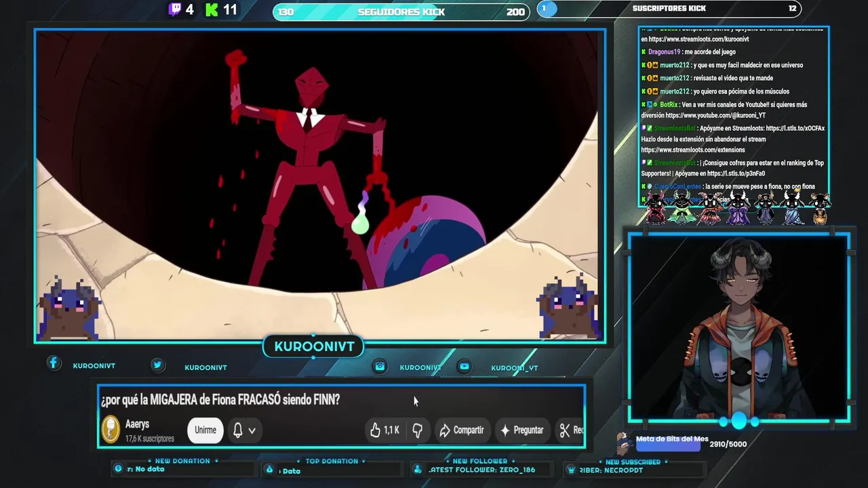Click the VTuber avatar camera frame
The width and height of the screenshot is (868, 488).
(x=739, y=328)
